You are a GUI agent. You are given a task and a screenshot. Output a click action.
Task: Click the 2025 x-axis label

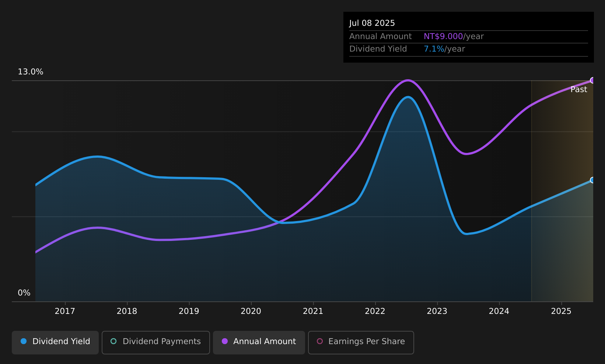[x=561, y=311]
